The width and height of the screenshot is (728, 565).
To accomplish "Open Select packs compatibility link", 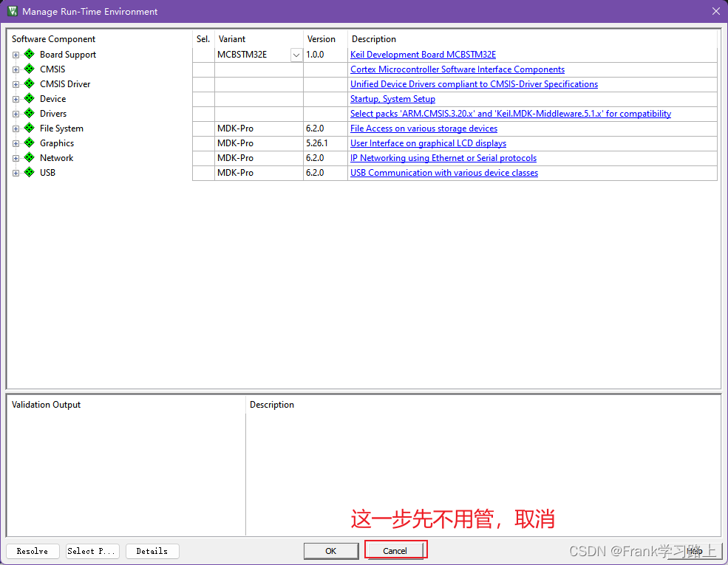I will pos(511,114).
